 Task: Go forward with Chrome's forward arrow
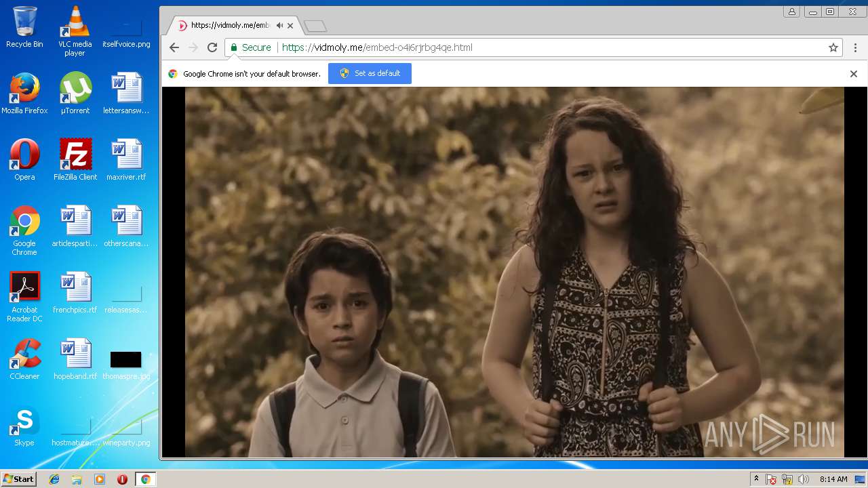click(x=193, y=47)
